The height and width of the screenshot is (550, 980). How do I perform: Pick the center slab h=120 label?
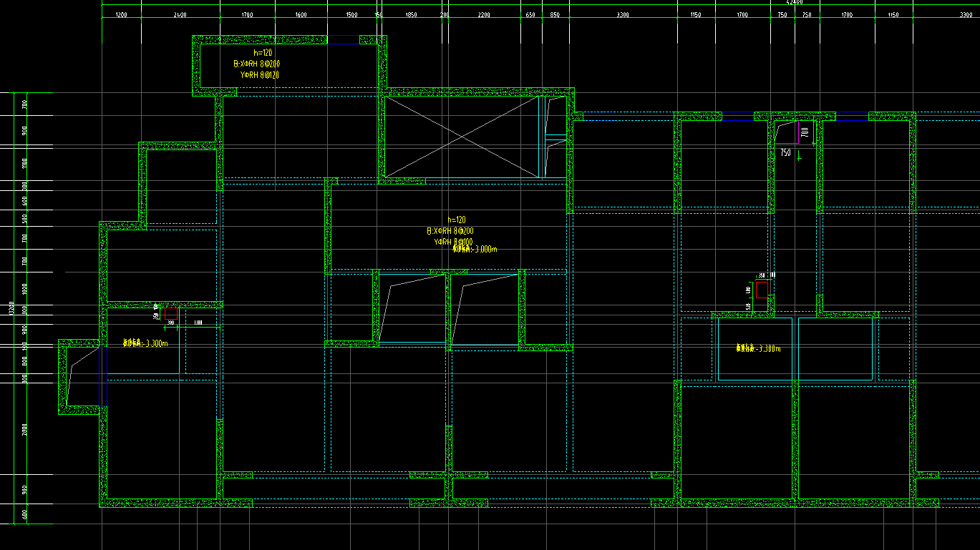pos(457,220)
